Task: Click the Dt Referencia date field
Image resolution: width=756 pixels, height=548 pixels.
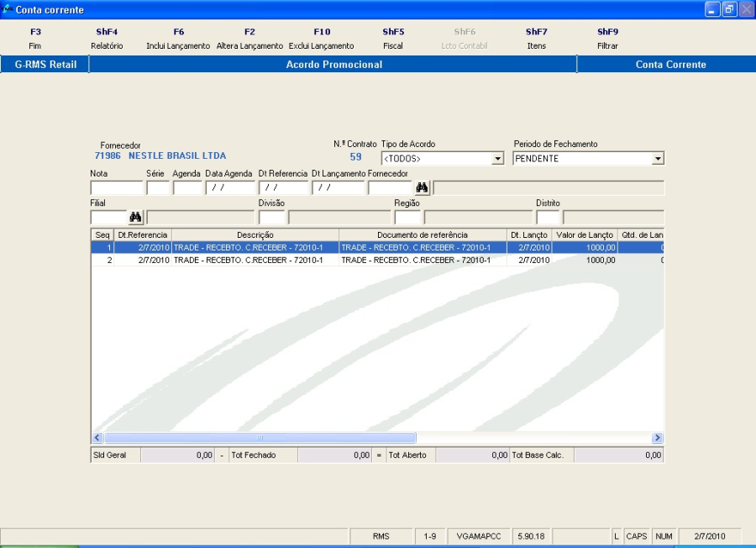Action: click(x=284, y=187)
